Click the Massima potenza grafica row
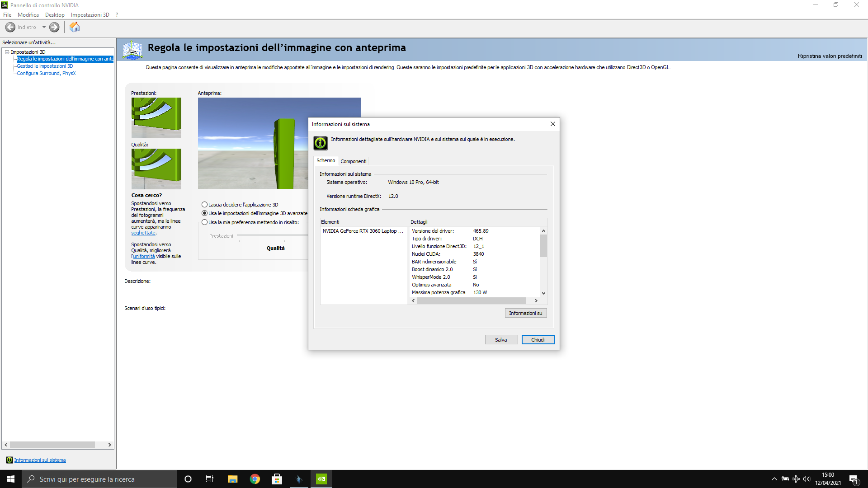Screen dimensions: 868x488 click(475, 292)
